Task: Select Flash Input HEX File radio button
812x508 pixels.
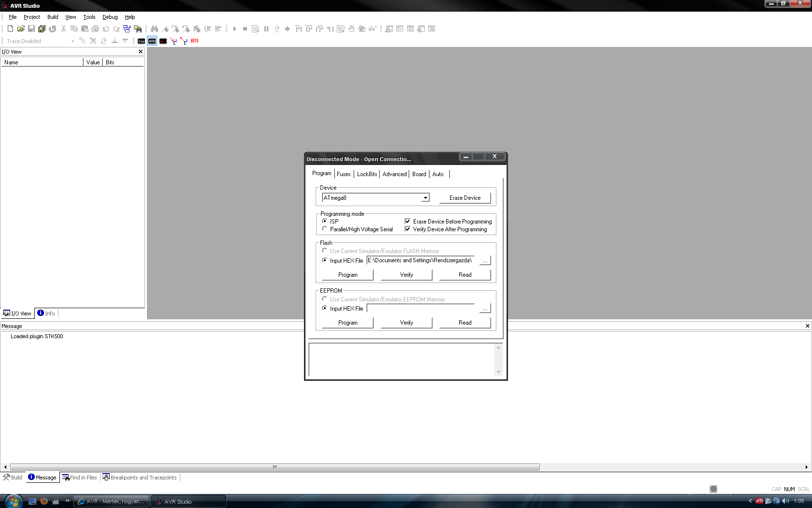Action: pyautogui.click(x=325, y=260)
